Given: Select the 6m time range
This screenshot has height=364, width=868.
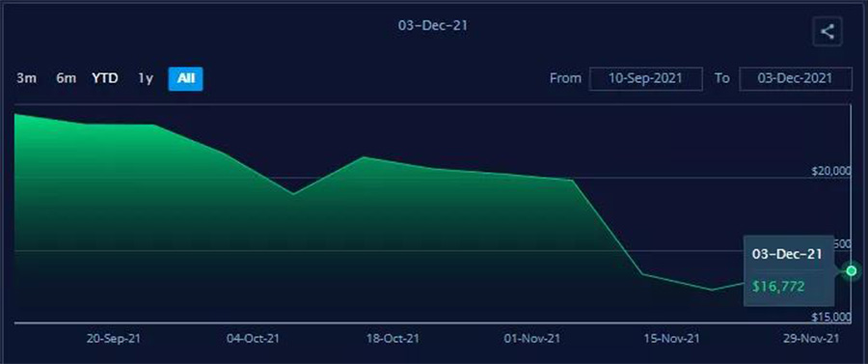Looking at the screenshot, I should coord(66,78).
